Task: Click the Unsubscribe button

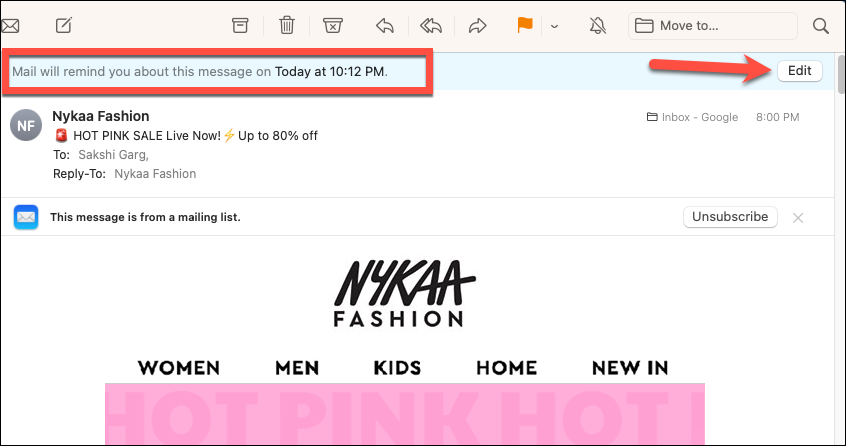Action: coord(730,217)
